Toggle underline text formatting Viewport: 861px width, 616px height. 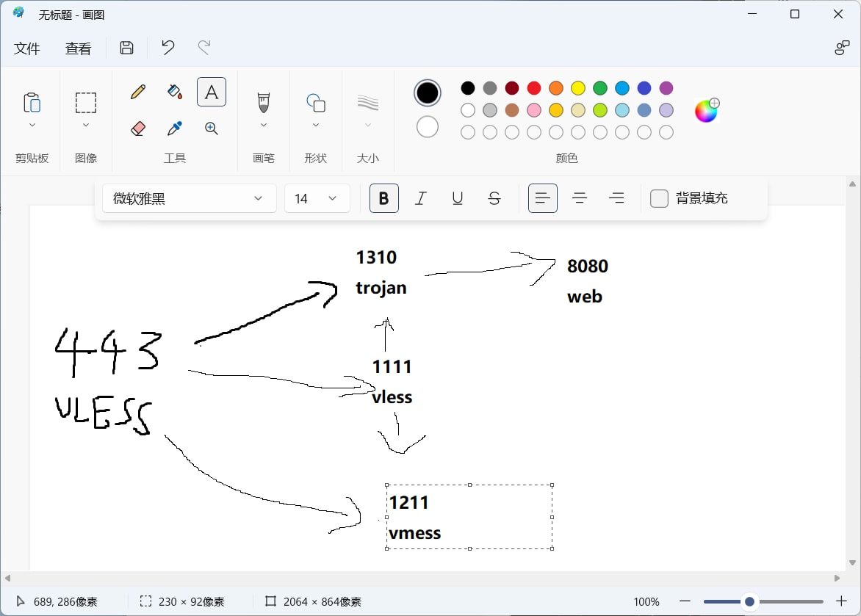(x=458, y=198)
